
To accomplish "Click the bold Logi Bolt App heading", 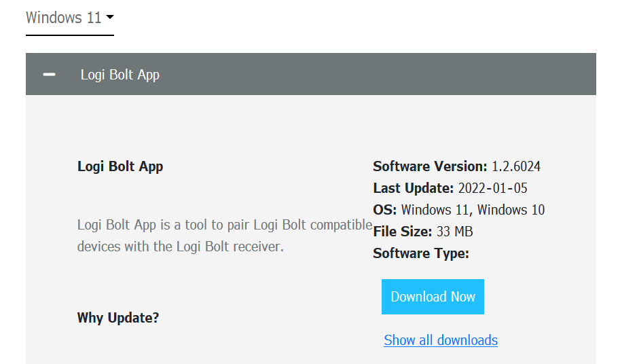I will 120,166.
